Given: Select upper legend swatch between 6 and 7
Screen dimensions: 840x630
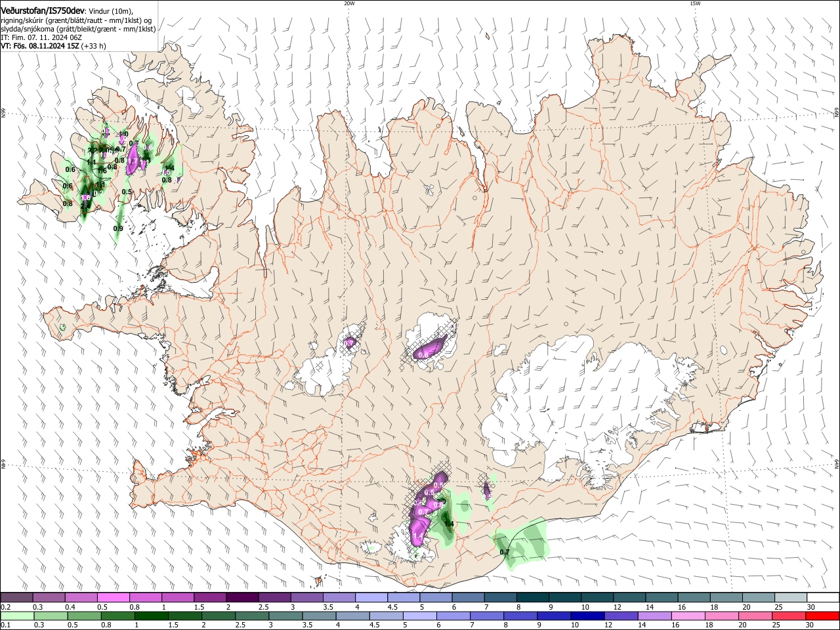Looking at the screenshot, I should (x=467, y=597).
